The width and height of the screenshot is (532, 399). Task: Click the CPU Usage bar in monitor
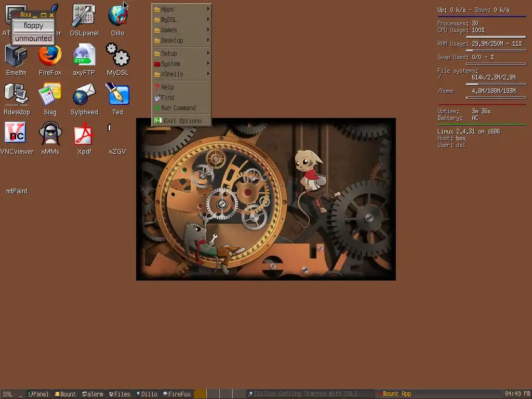[x=496, y=37]
